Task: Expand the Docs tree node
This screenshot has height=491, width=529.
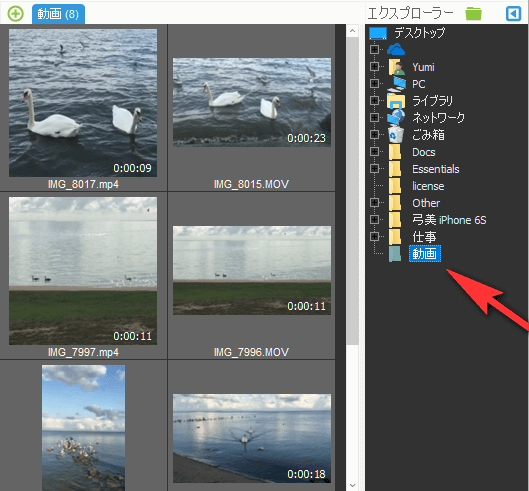Action: (374, 152)
